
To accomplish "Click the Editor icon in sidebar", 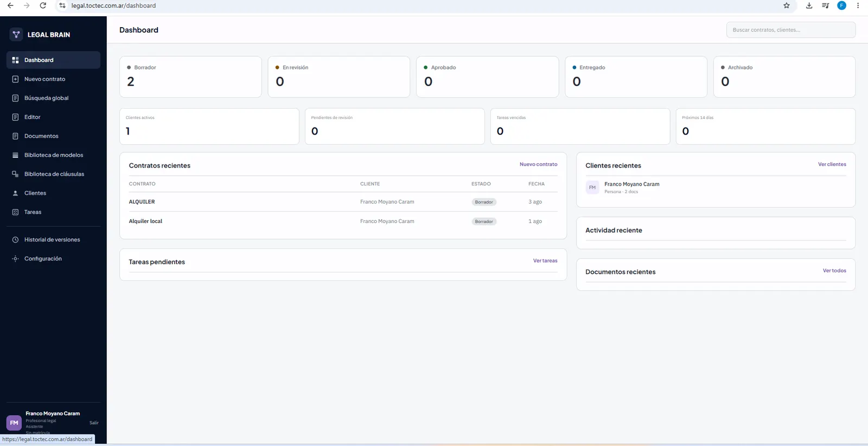I will coord(15,117).
